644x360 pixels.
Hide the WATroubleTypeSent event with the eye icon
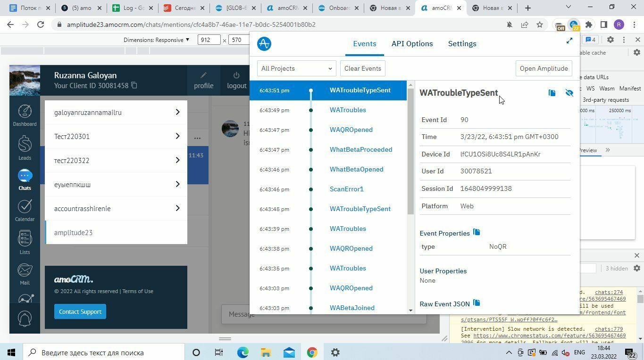pyautogui.click(x=569, y=93)
